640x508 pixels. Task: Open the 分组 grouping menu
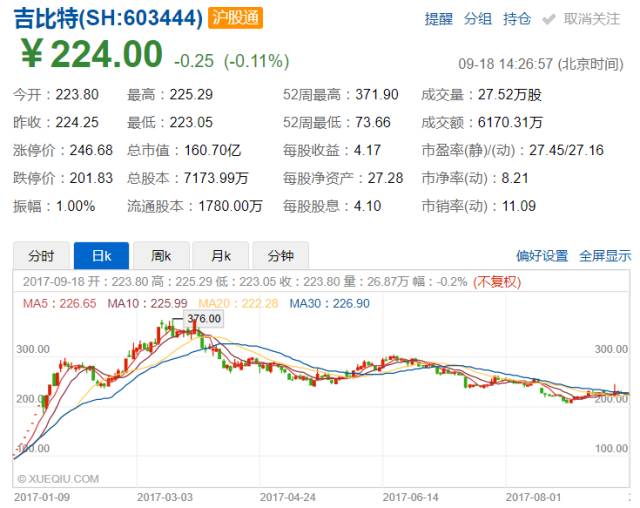coord(478,18)
